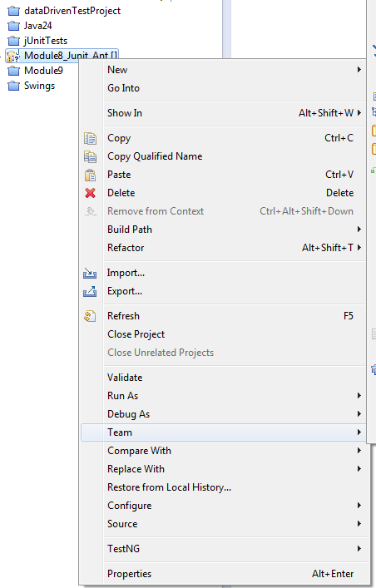Select the Module8_Junit_Ant project icon
This screenshot has width=376, height=588.
pyautogui.click(x=13, y=56)
